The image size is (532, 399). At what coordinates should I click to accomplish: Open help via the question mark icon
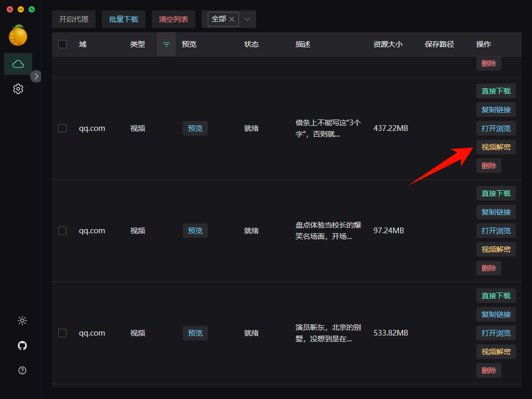(22, 370)
